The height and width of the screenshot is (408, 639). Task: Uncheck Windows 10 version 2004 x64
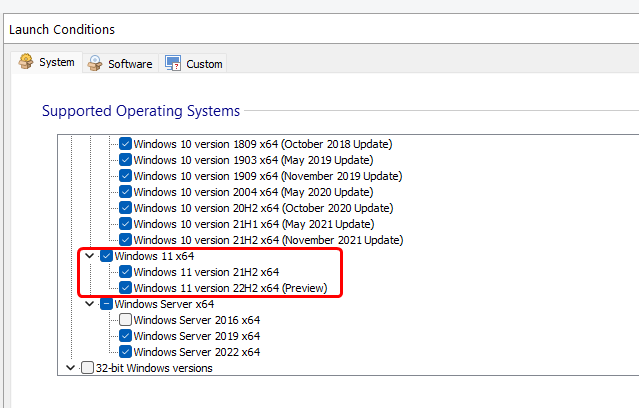pyautogui.click(x=125, y=192)
